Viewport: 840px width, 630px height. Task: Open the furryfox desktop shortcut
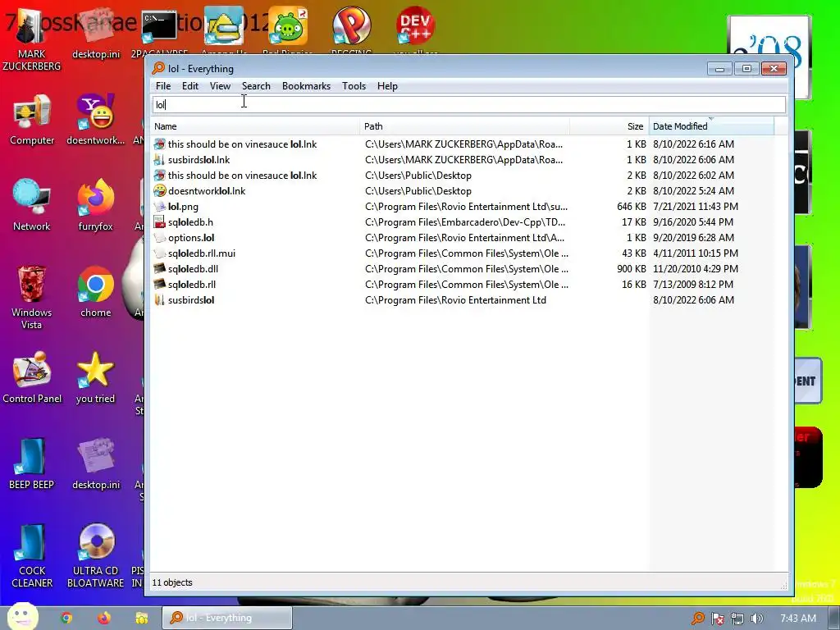pyautogui.click(x=95, y=206)
